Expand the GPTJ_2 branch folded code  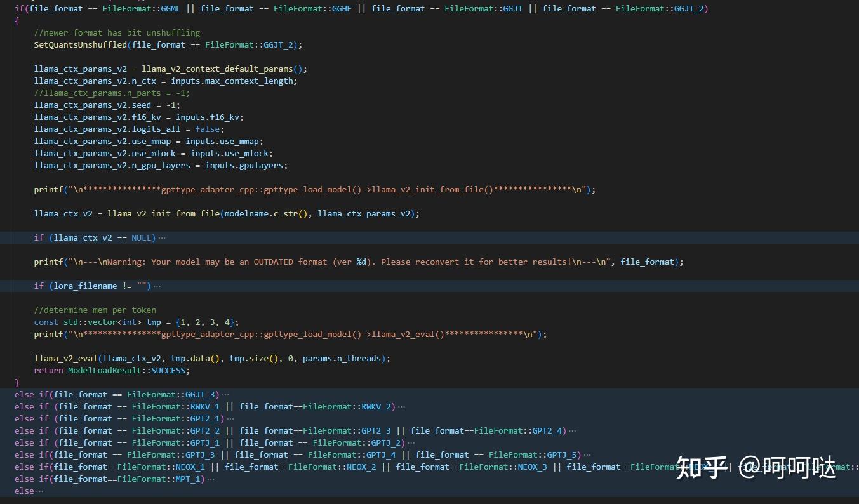pyautogui.click(x=412, y=442)
